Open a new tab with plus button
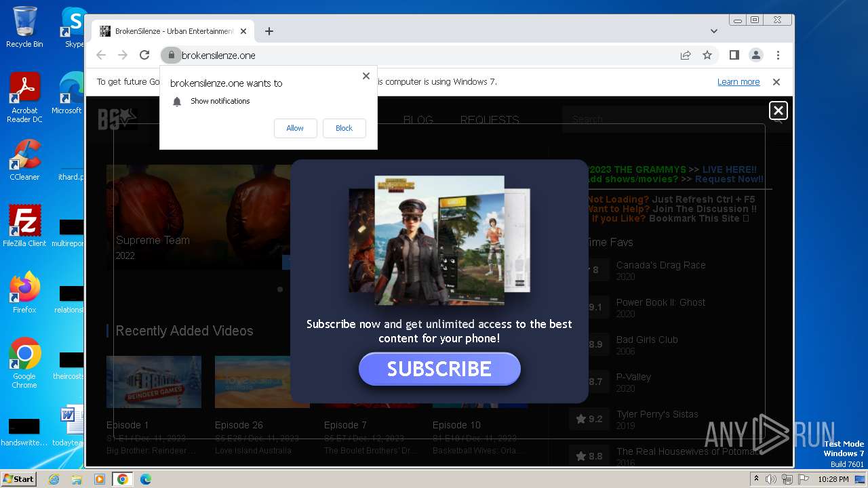The width and height of the screenshot is (868, 488). [269, 31]
